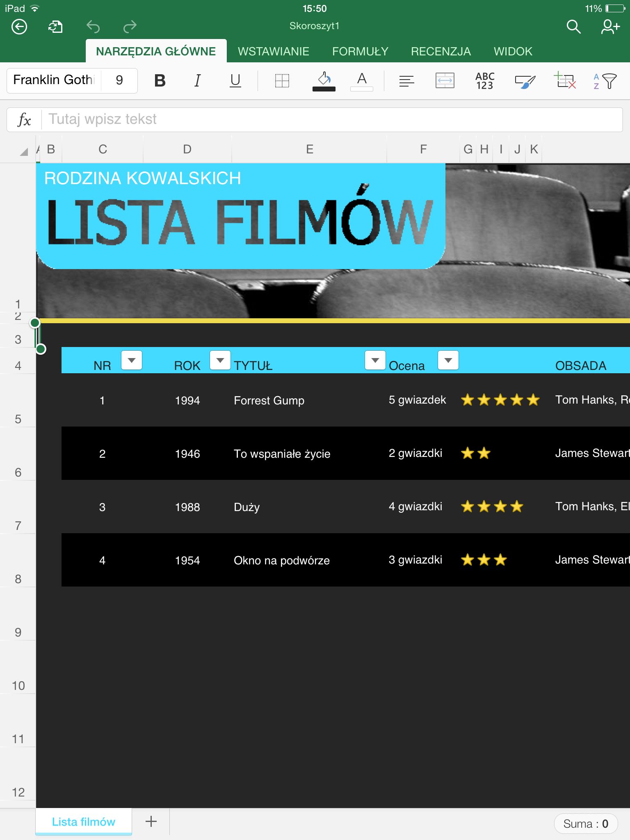Tap the battery indicator
630x840 pixels.
(x=615, y=9)
